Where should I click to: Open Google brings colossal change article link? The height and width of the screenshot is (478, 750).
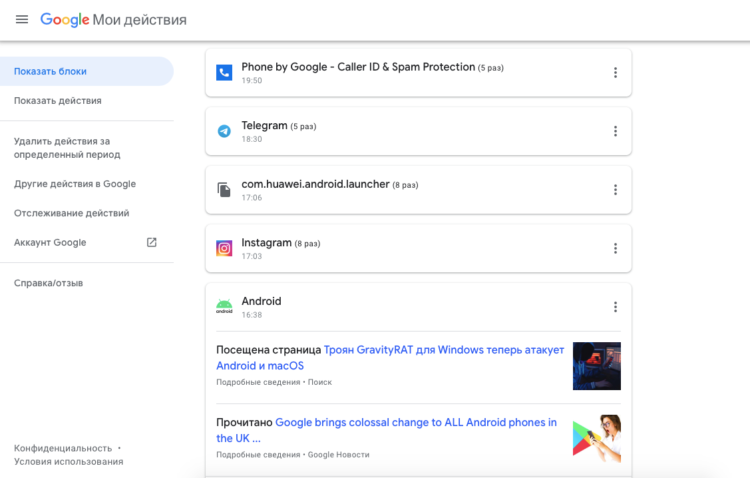(386, 430)
